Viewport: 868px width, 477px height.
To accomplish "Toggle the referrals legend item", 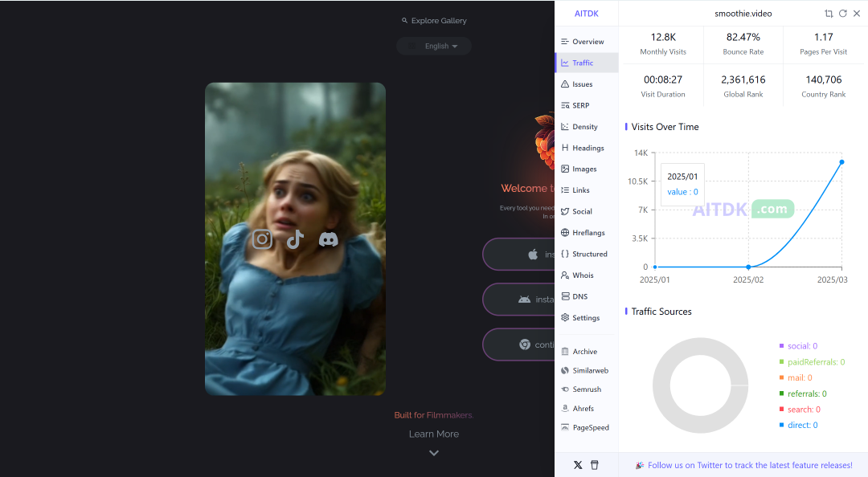I will point(803,393).
